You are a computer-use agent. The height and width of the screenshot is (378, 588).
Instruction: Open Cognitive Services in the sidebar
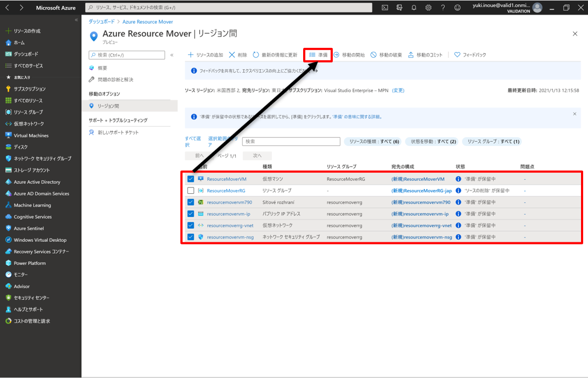tap(29, 217)
